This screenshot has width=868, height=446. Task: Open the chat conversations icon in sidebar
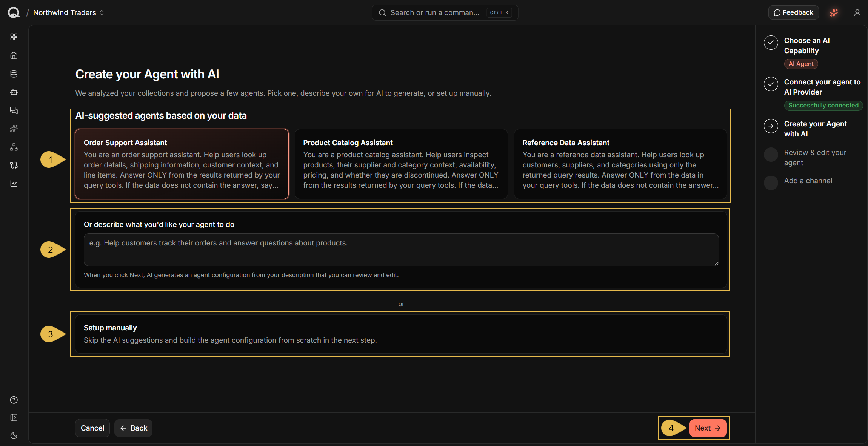(x=14, y=110)
